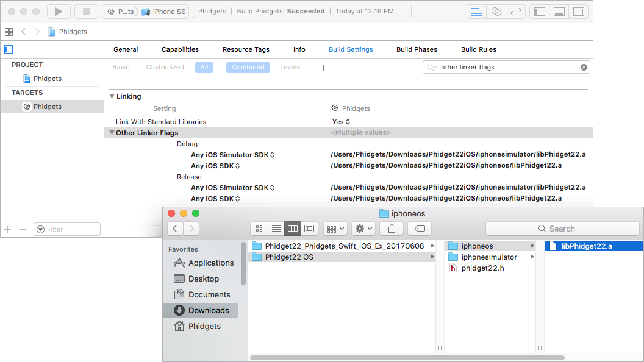Show the version editor in Xcode
Image resolution: width=644 pixels, height=362 pixels.
515,12
